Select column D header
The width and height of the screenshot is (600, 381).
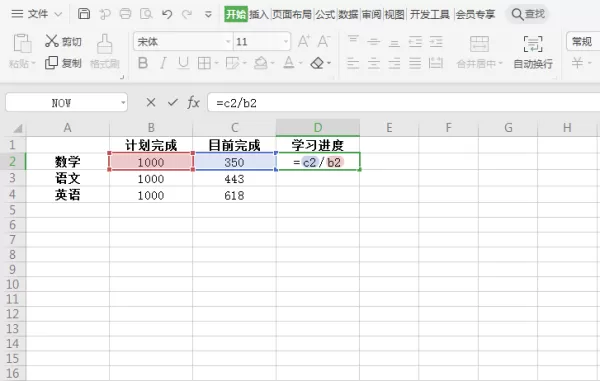coord(318,127)
